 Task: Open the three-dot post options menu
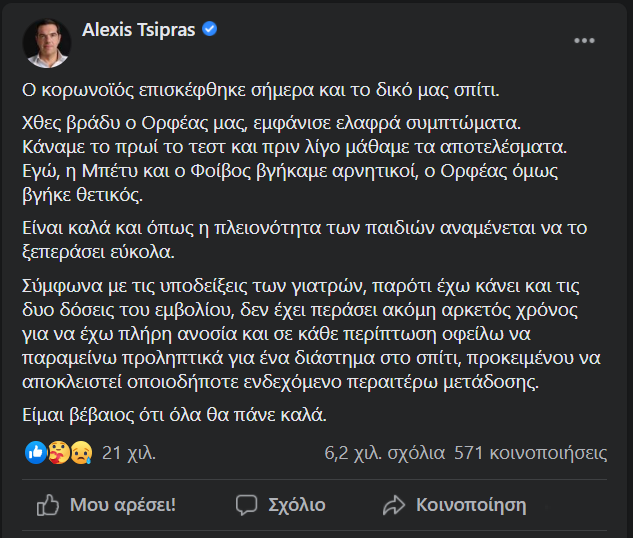click(584, 41)
